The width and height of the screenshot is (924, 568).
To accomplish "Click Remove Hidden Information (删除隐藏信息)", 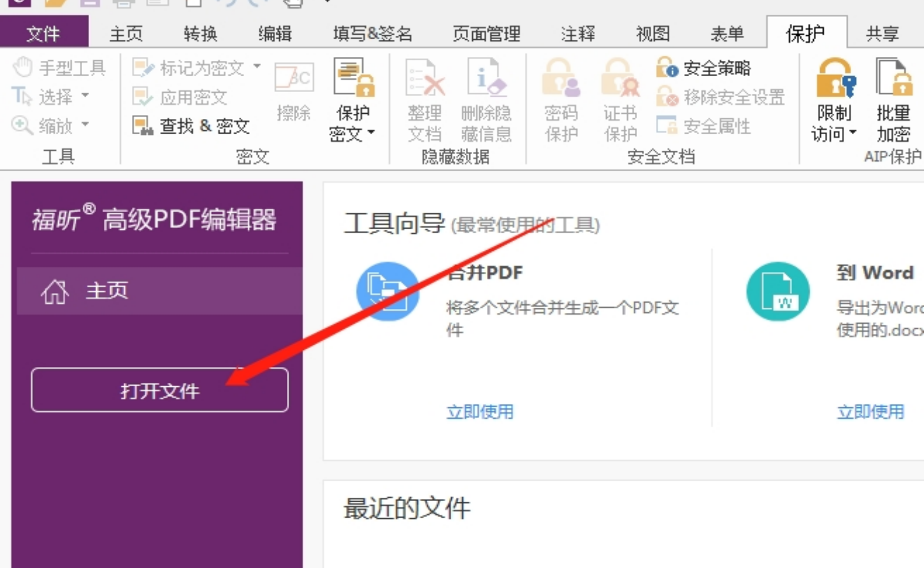I will tap(486, 100).
